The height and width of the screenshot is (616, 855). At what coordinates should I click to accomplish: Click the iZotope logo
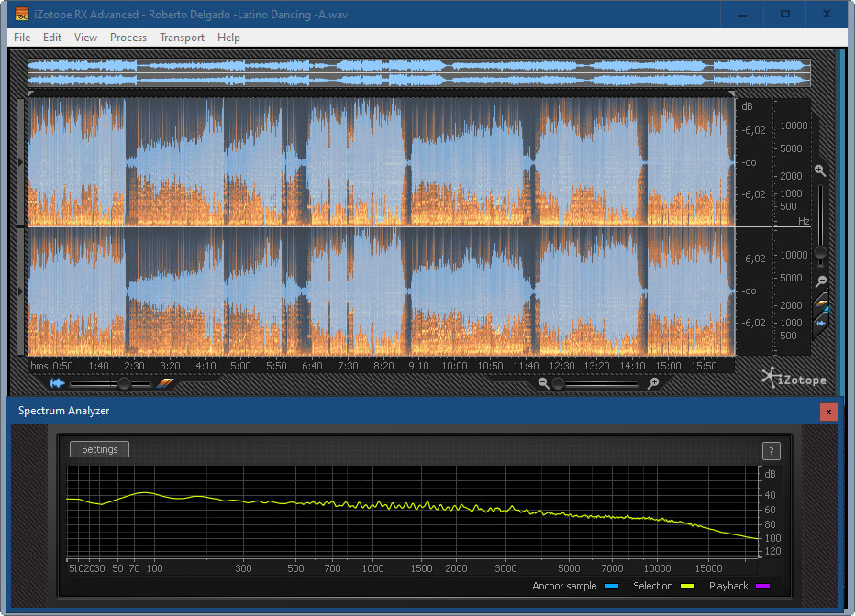[x=794, y=377]
